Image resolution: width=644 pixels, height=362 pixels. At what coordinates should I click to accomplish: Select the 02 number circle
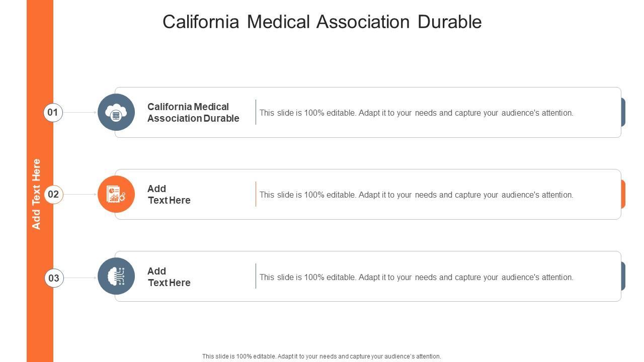pyautogui.click(x=53, y=195)
